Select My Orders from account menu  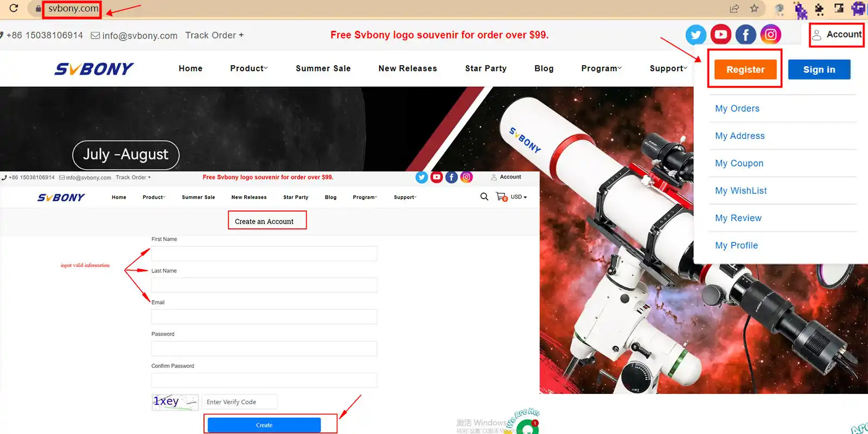click(x=737, y=108)
